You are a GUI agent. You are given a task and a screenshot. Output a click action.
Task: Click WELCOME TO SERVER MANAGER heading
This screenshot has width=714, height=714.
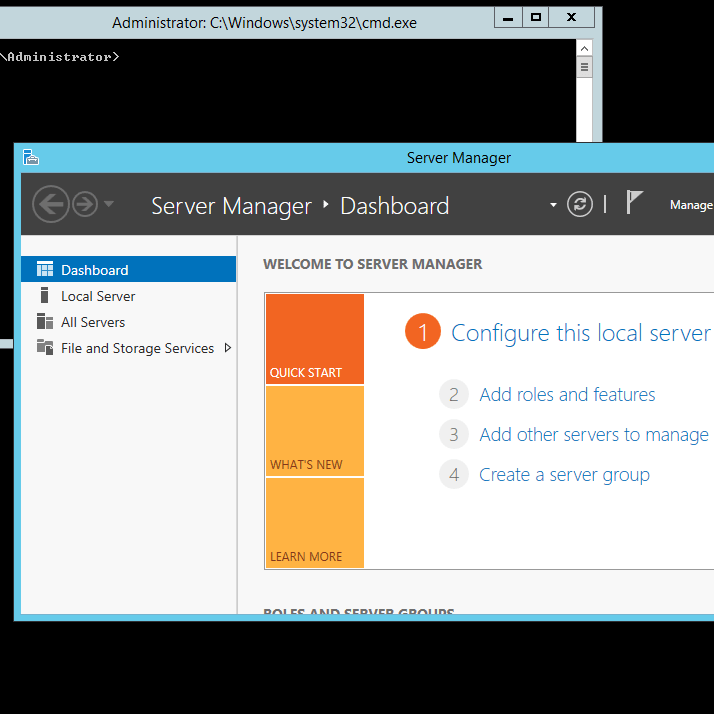(372, 264)
